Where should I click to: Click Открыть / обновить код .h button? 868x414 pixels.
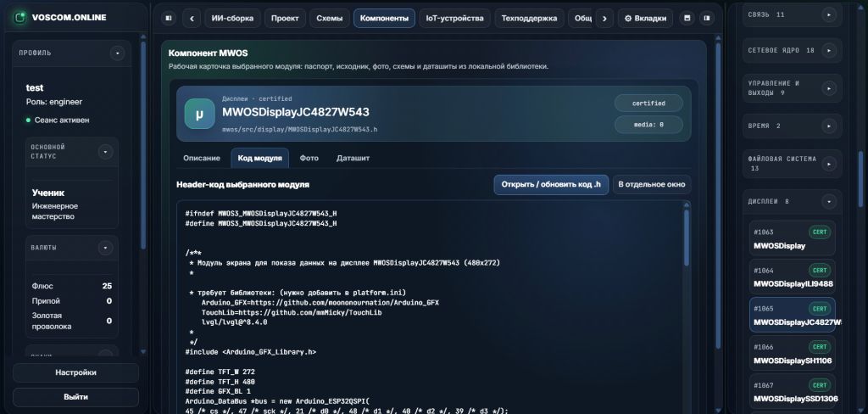551,185
